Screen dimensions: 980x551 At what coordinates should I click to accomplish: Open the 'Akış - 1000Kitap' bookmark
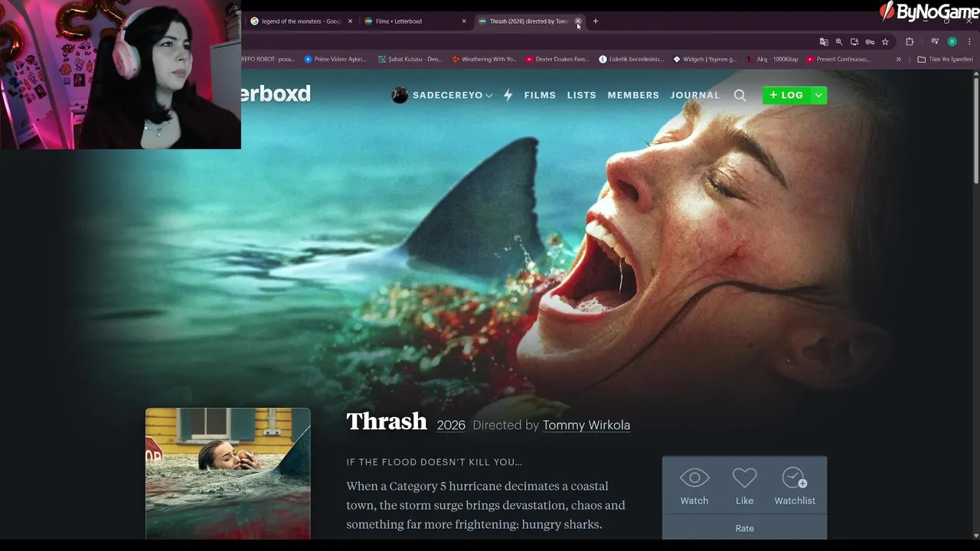(772, 59)
